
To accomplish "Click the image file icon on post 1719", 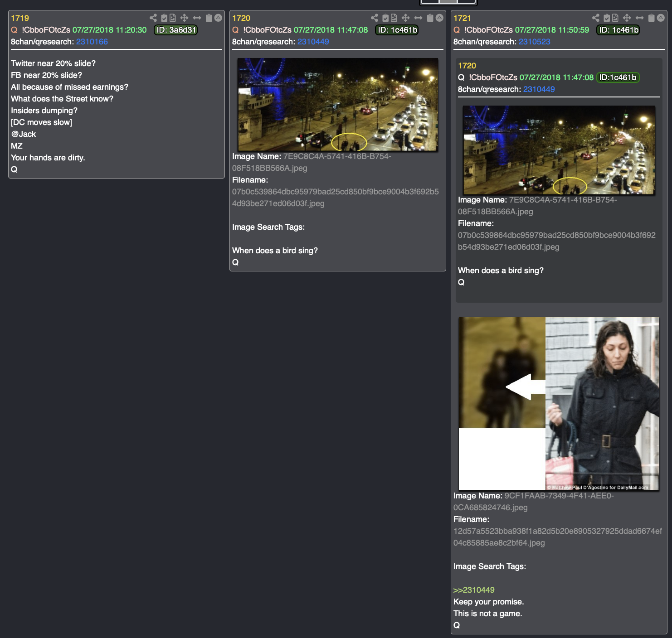I will pyautogui.click(x=173, y=18).
